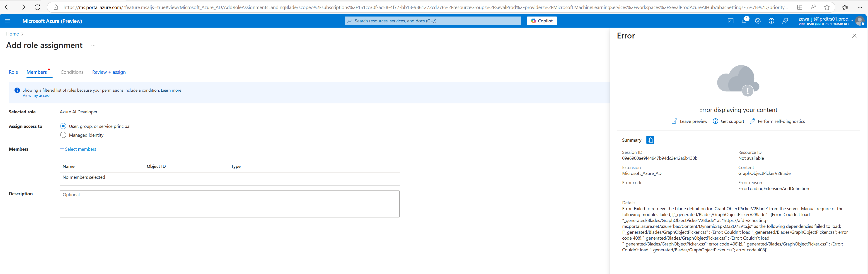868x274 pixels.
Task: Click Perform self-diagnostics
Action: (x=777, y=121)
